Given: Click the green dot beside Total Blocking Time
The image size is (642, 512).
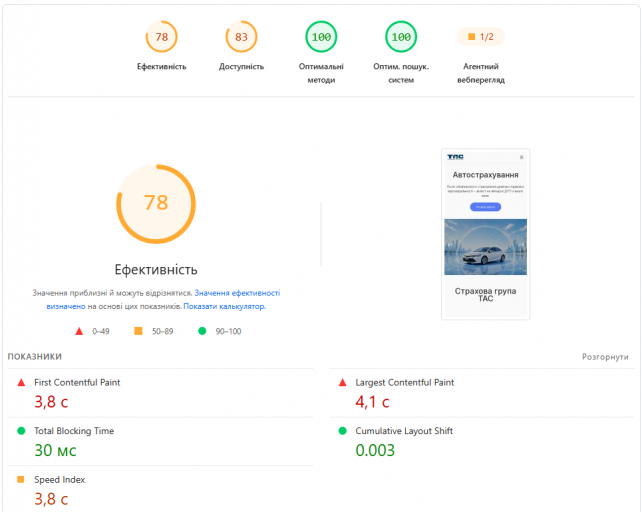Looking at the screenshot, I should pyautogui.click(x=21, y=431).
